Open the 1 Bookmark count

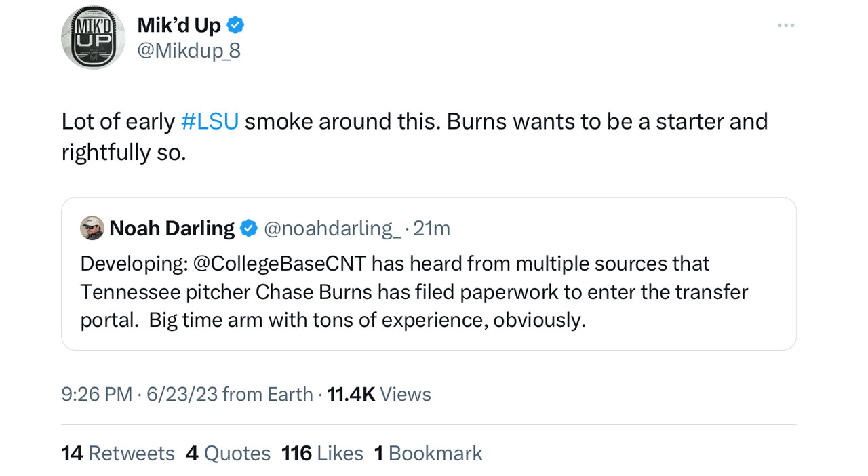click(x=429, y=453)
